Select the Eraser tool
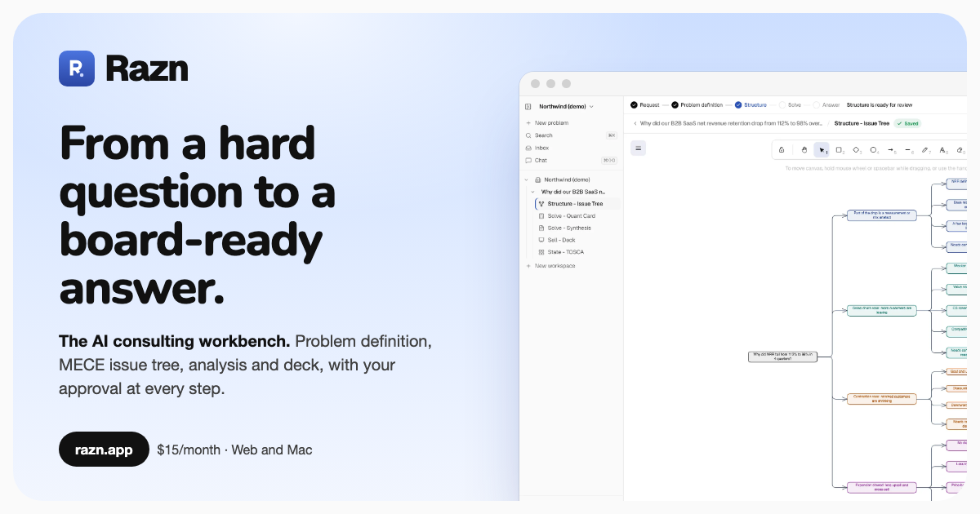Viewport: 980px width, 514px height. 960,149
